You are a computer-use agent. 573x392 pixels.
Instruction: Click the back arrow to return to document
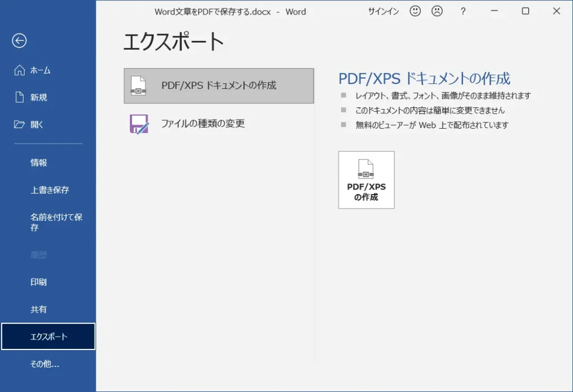20,40
